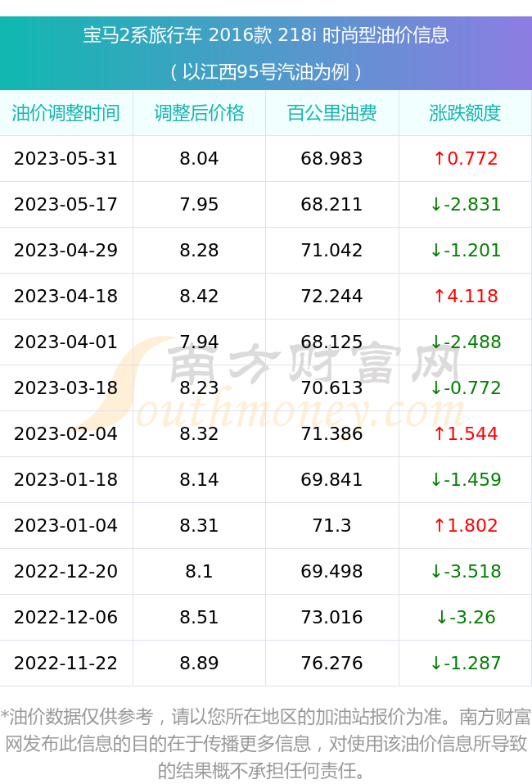
Task: Click the red ↑0.772 change value
Action: point(466,158)
